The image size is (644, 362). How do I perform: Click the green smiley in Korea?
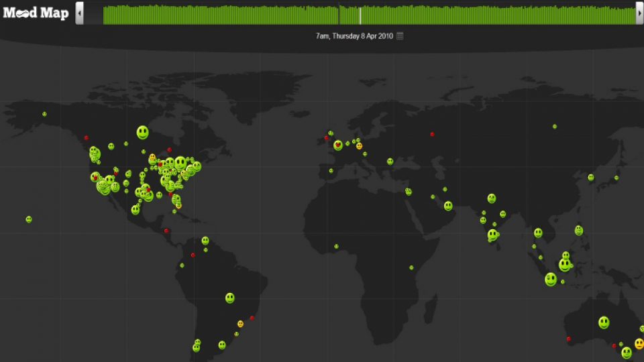click(590, 178)
